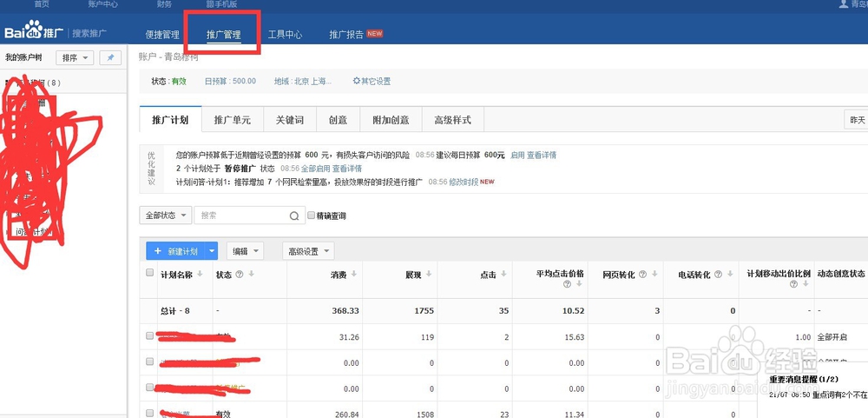Screen dimensions: 868x418
Task: Open 其它设置 with gear icon
Action: (372, 81)
